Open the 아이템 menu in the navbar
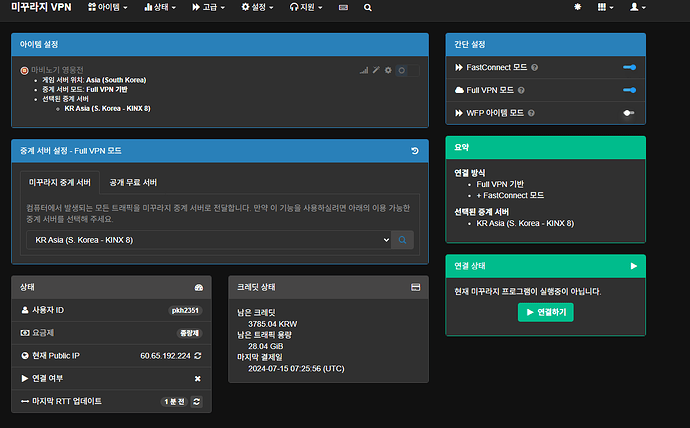Screen dimensions: 690x428 [x=108, y=7]
